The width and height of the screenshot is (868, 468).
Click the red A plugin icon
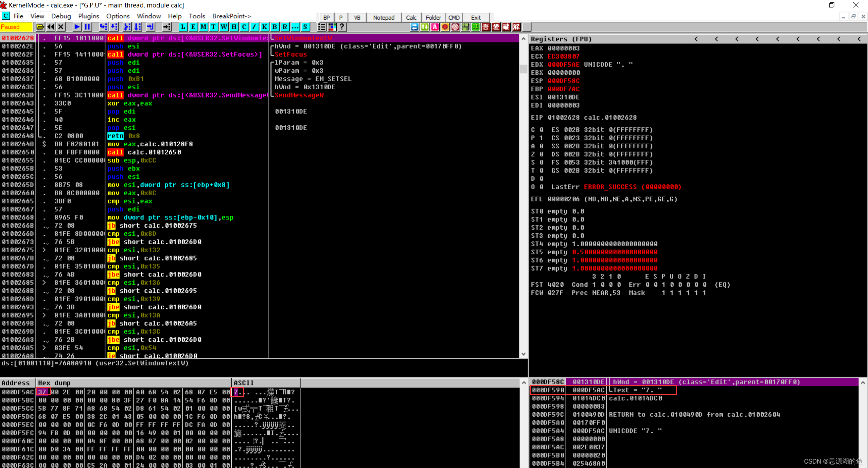click(435, 27)
